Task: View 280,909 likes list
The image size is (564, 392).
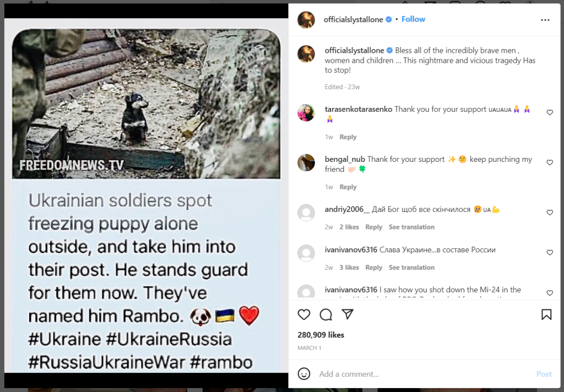Action: click(321, 335)
